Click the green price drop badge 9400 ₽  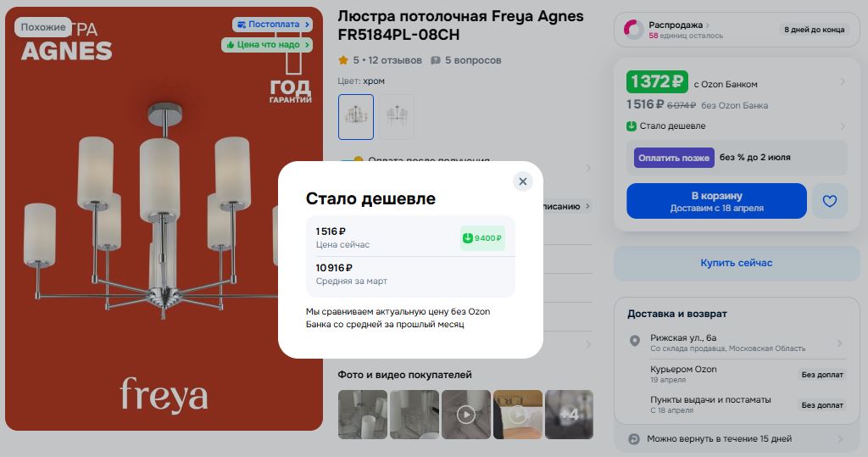click(x=482, y=238)
